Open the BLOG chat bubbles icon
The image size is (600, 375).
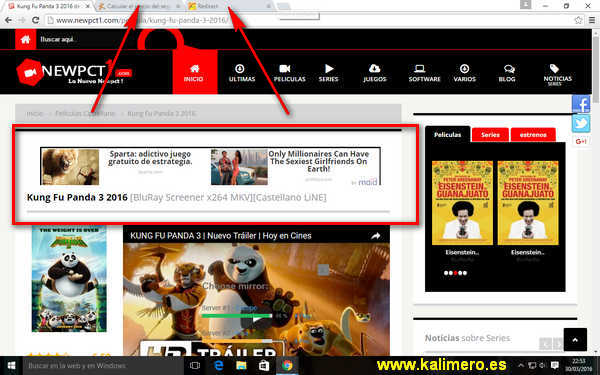click(509, 68)
